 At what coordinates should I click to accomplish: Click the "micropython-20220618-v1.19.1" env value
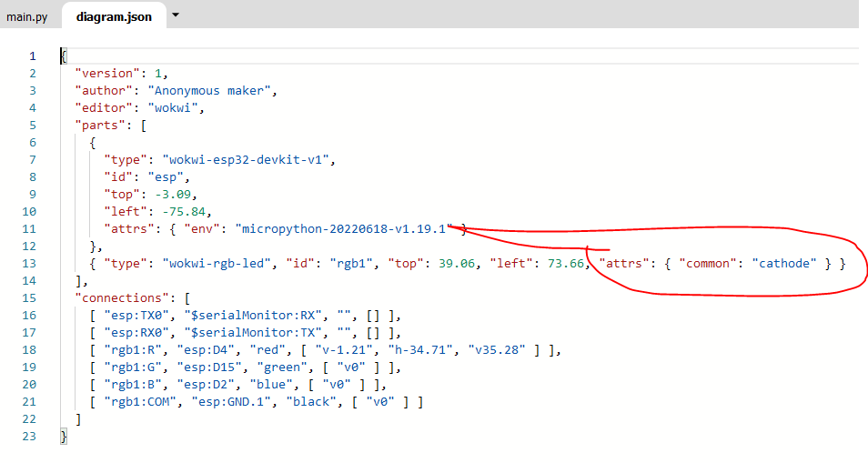click(x=344, y=228)
